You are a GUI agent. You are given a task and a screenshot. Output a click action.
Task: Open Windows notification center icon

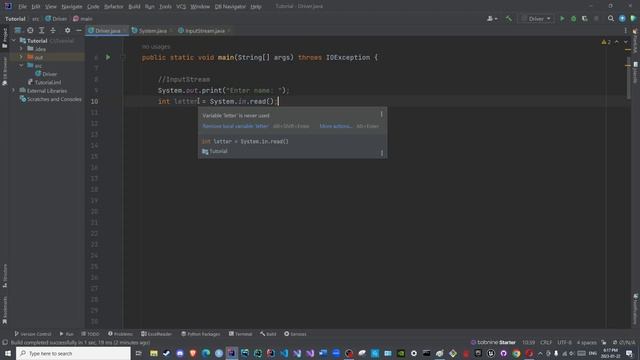(x=629, y=353)
